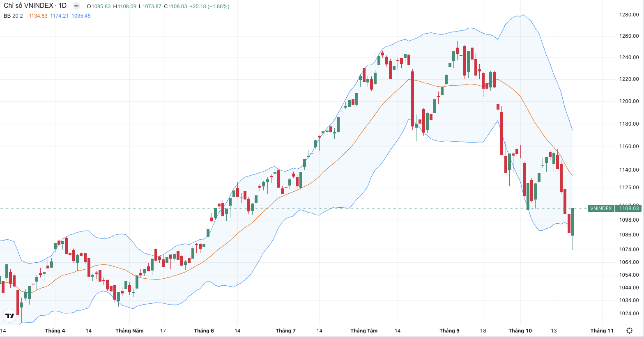Screen dimensions: 644x337
Task: Click the Chỉ số VNINDEX · 1D title
Action: pos(35,6)
